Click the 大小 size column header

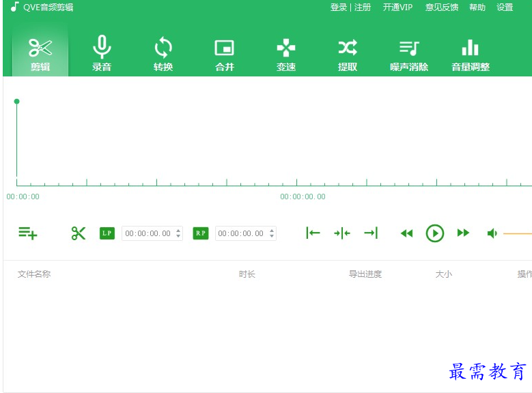(444, 274)
